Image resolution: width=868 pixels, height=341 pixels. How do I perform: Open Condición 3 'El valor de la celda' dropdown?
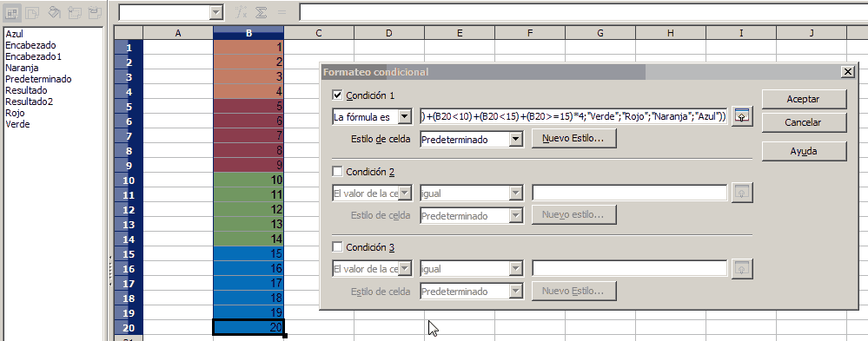point(405,269)
